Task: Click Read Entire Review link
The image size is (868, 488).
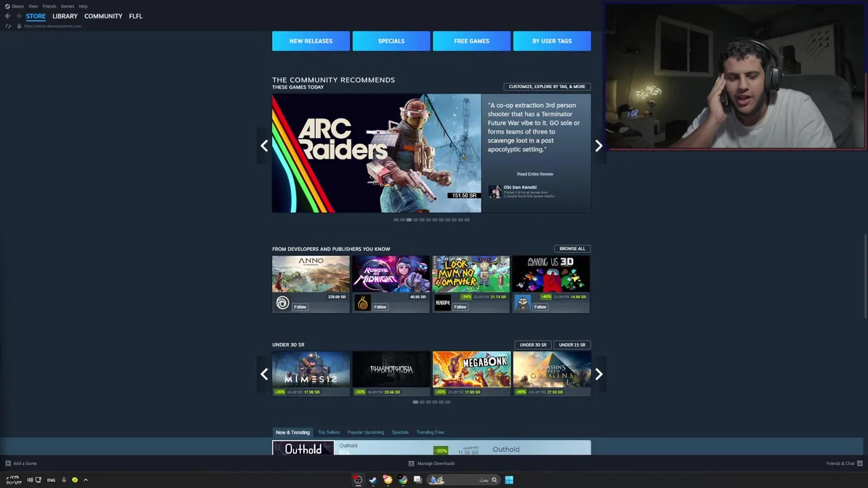Action: click(x=535, y=174)
